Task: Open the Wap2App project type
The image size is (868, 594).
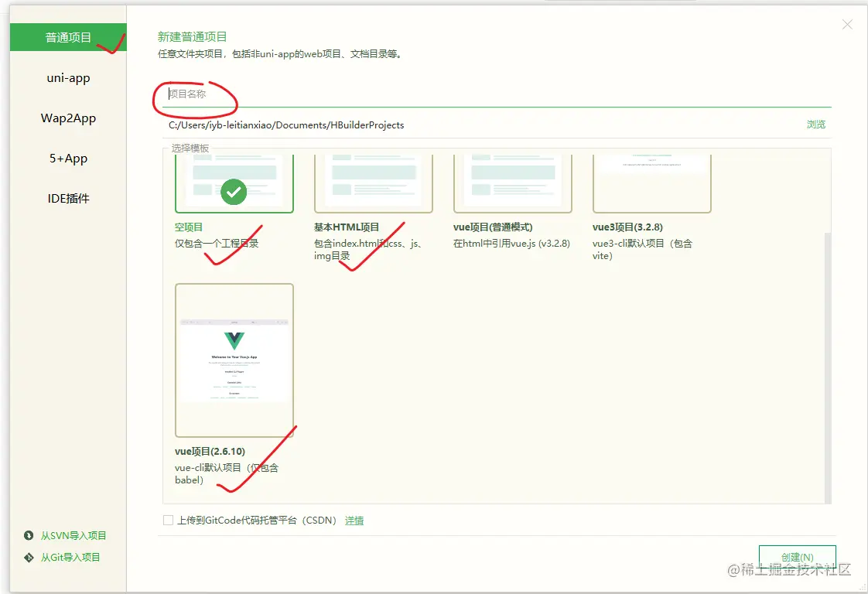Action: (68, 118)
